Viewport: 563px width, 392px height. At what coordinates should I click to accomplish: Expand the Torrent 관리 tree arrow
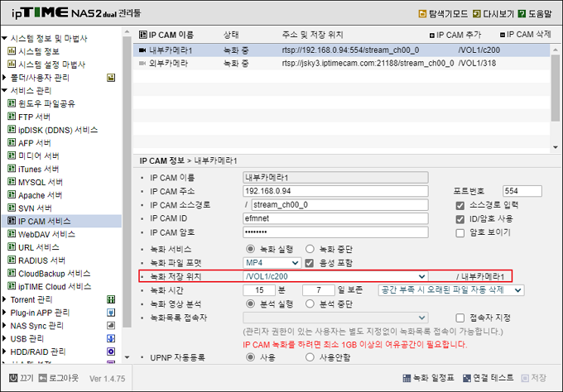[4, 299]
